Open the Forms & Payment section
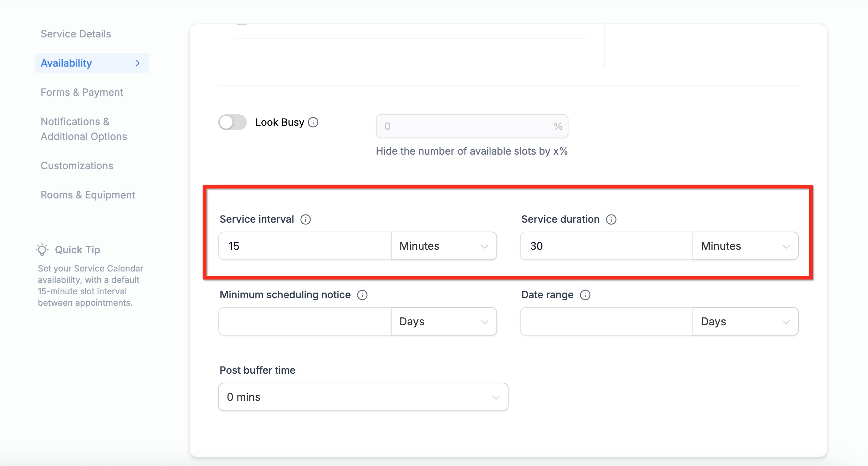The height and width of the screenshot is (466, 868). 82,92
